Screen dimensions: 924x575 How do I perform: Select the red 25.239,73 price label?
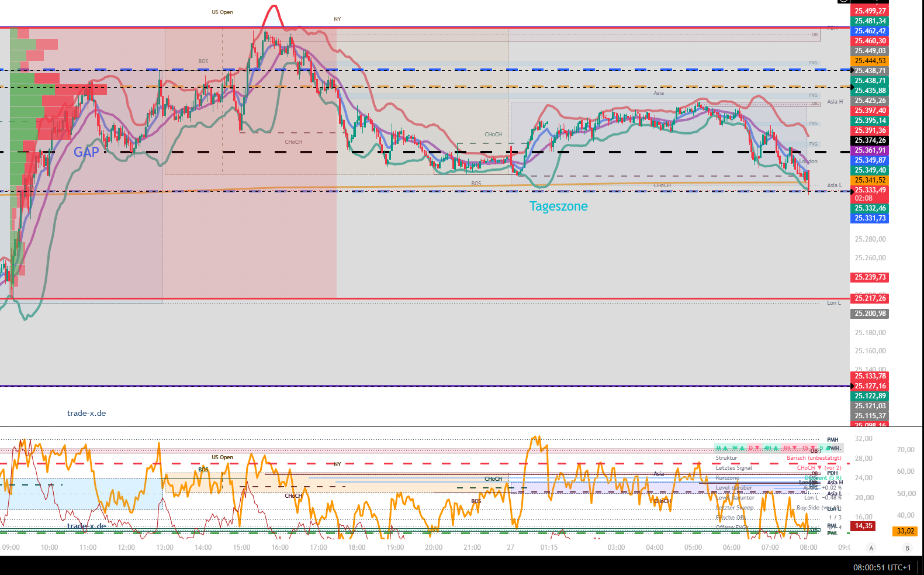pyautogui.click(x=870, y=277)
